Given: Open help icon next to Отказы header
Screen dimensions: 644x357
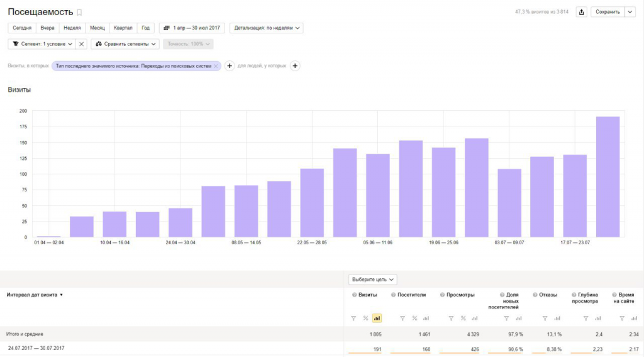Looking at the screenshot, I should [x=535, y=295].
